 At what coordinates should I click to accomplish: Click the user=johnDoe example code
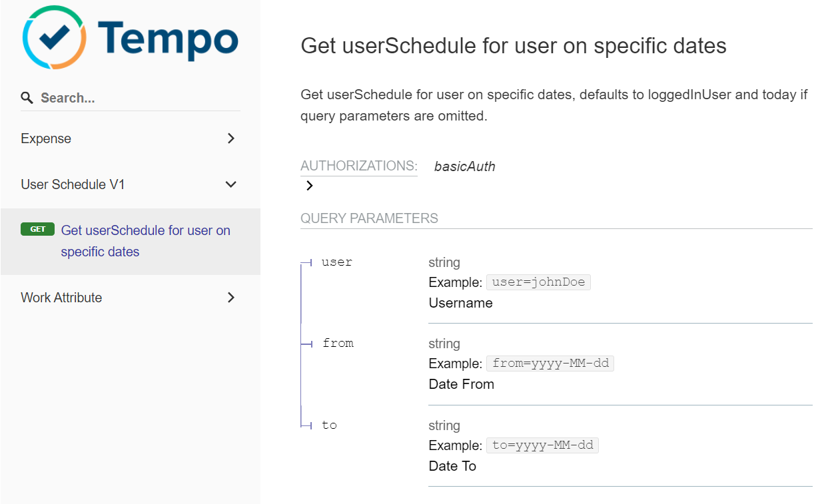[538, 282]
